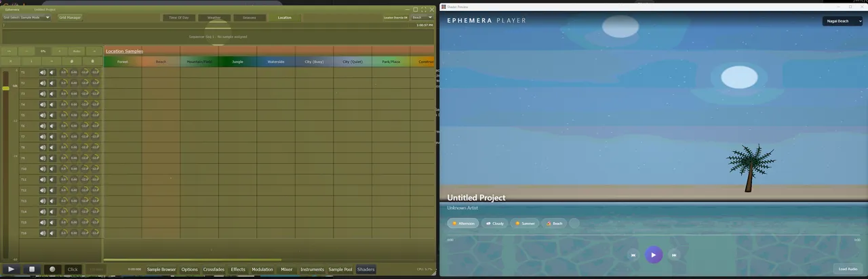Open the Sample Pool panel
This screenshot has height=279, width=868.
(340, 270)
